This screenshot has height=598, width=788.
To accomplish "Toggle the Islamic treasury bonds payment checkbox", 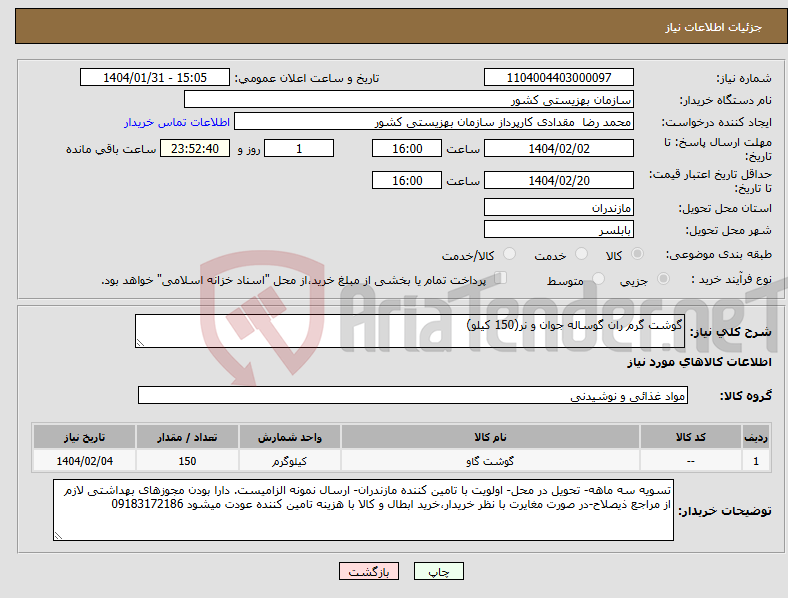I will [x=501, y=278].
